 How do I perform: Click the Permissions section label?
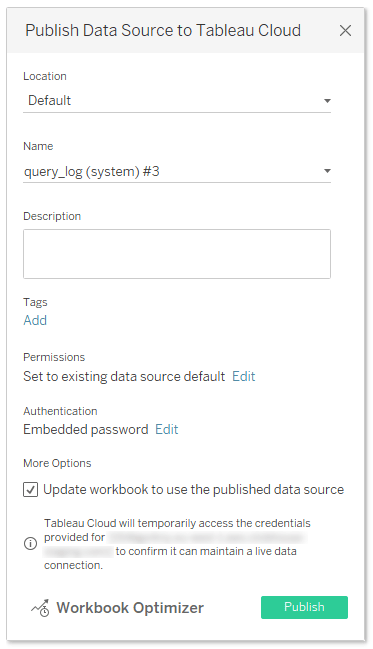point(54,357)
